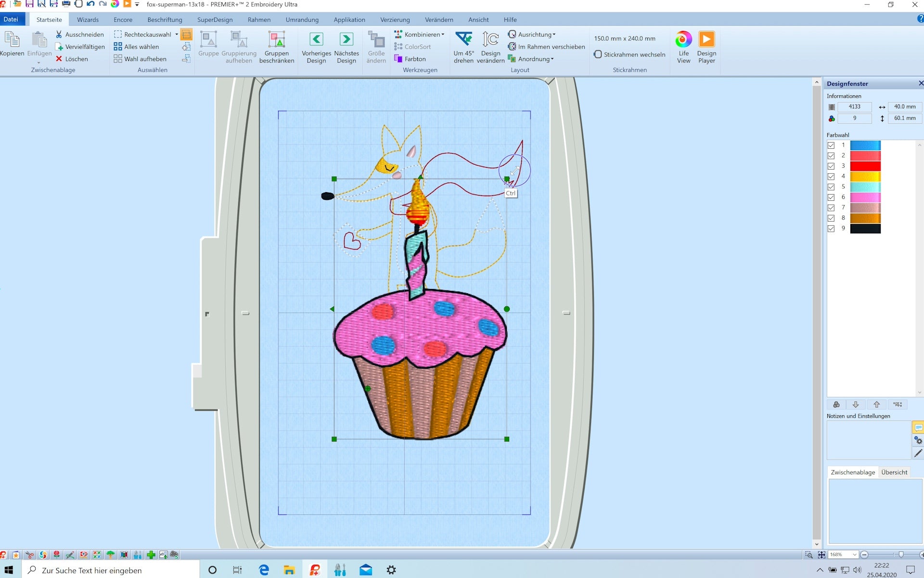Click Alles wählen select-all button
The height and width of the screenshot is (578, 924).
click(x=137, y=47)
